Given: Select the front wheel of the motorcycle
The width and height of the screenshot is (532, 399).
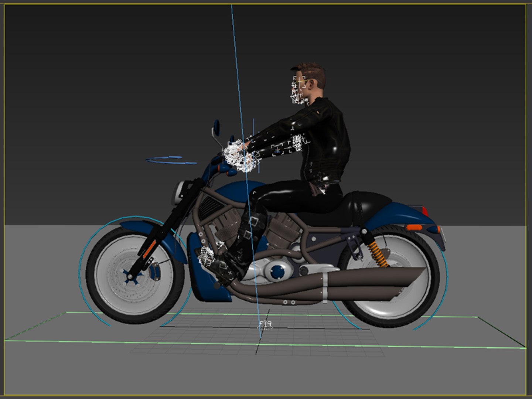Looking at the screenshot, I should [135, 275].
